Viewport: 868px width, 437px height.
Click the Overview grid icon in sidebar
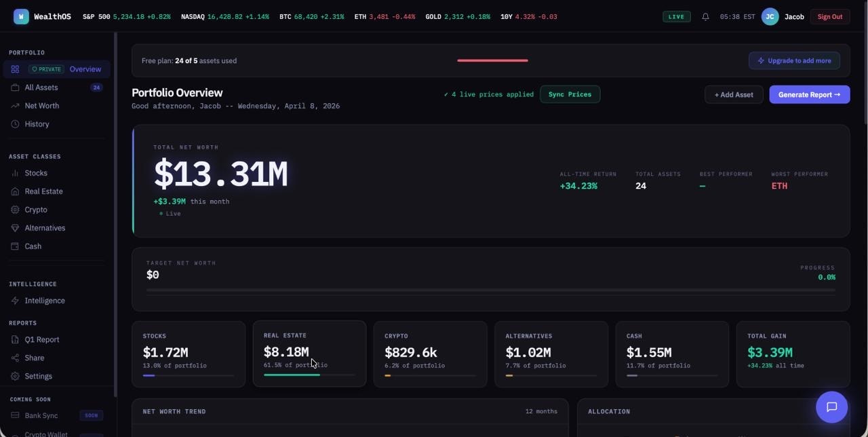(x=15, y=69)
